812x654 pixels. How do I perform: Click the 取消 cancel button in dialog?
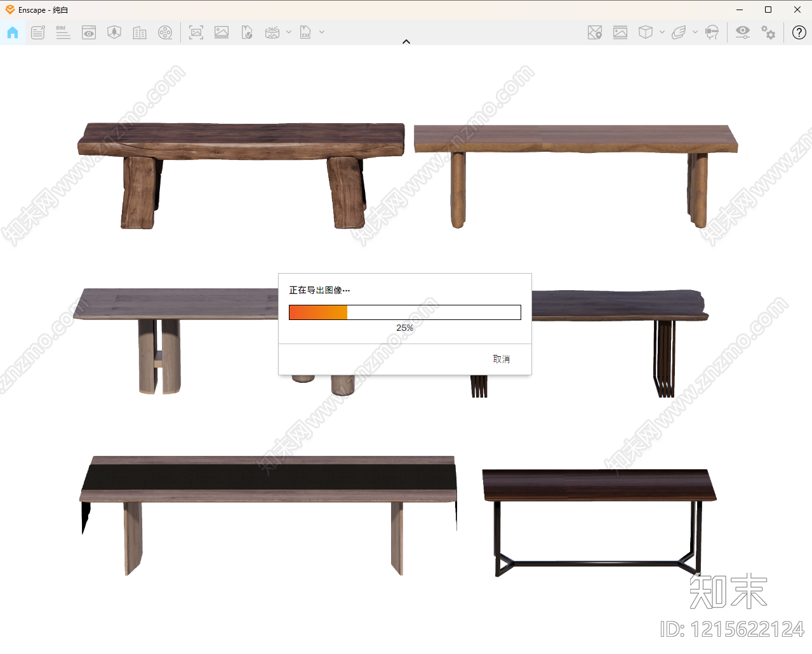tap(502, 359)
